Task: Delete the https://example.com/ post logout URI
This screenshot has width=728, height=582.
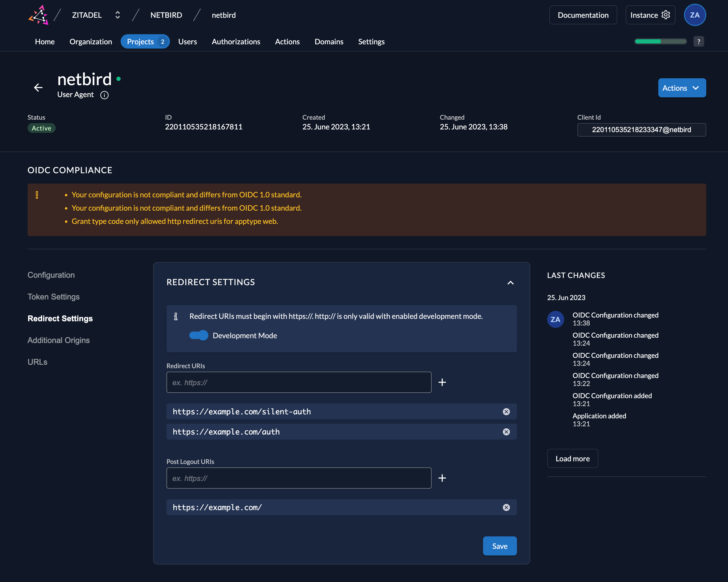Action: click(506, 507)
